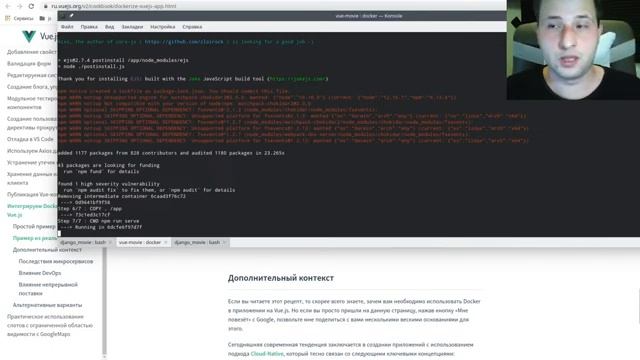The image size is (640, 360).
Task: Open the js bookmarks folder
Action: [x=45, y=18]
